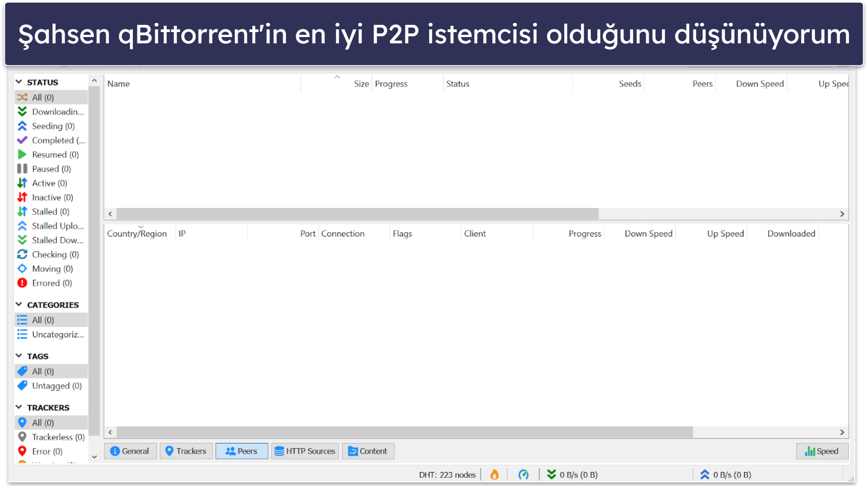Image resolution: width=868 pixels, height=486 pixels.
Task: Collapse the TRACKERS section
Action: click(x=19, y=407)
